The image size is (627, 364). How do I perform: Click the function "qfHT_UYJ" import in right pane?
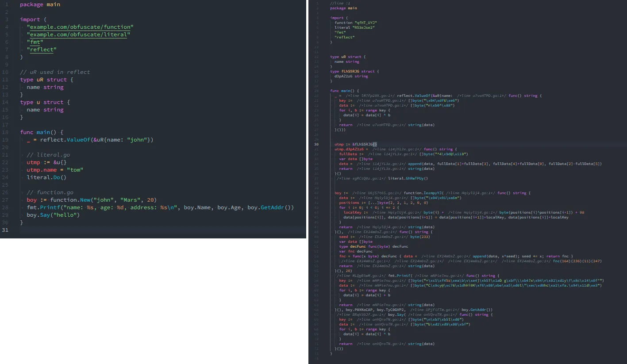click(x=356, y=23)
